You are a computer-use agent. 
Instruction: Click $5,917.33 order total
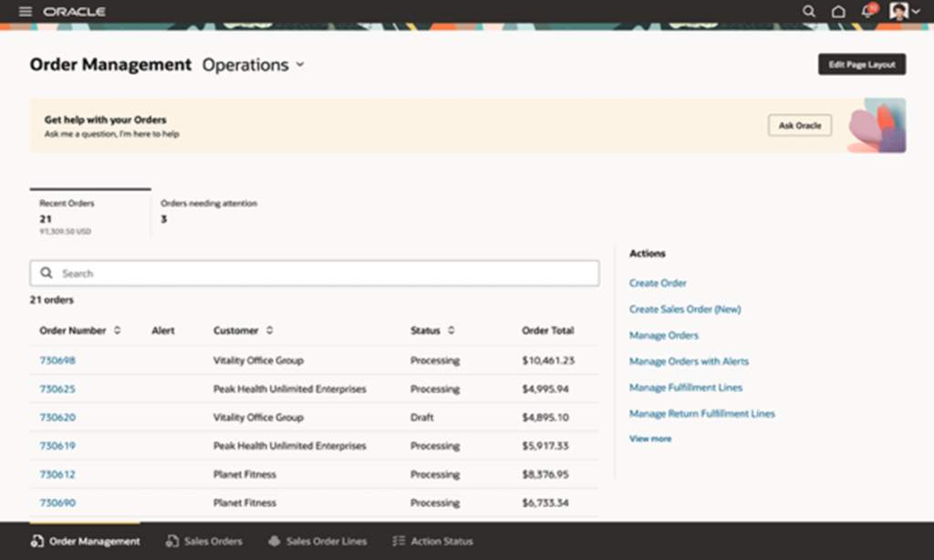tap(545, 446)
